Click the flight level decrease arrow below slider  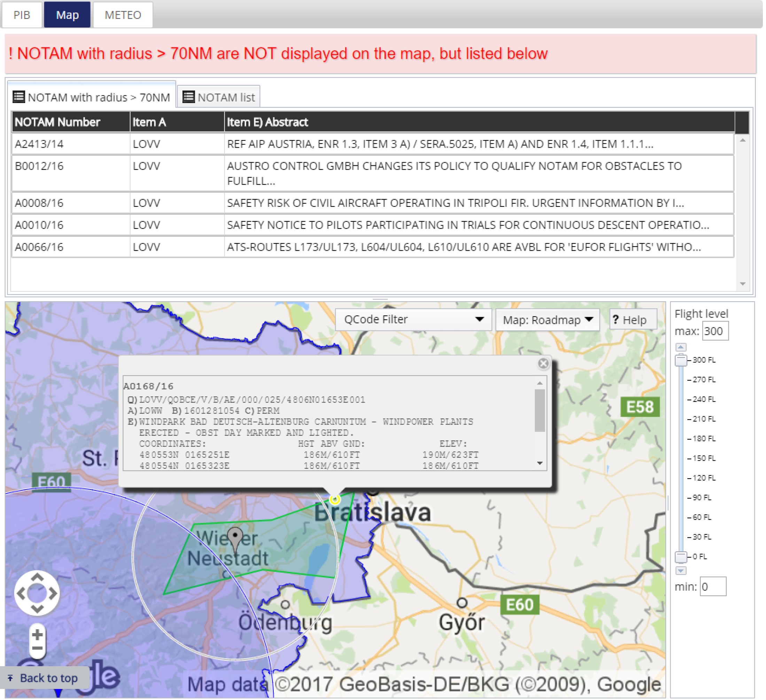[680, 571]
